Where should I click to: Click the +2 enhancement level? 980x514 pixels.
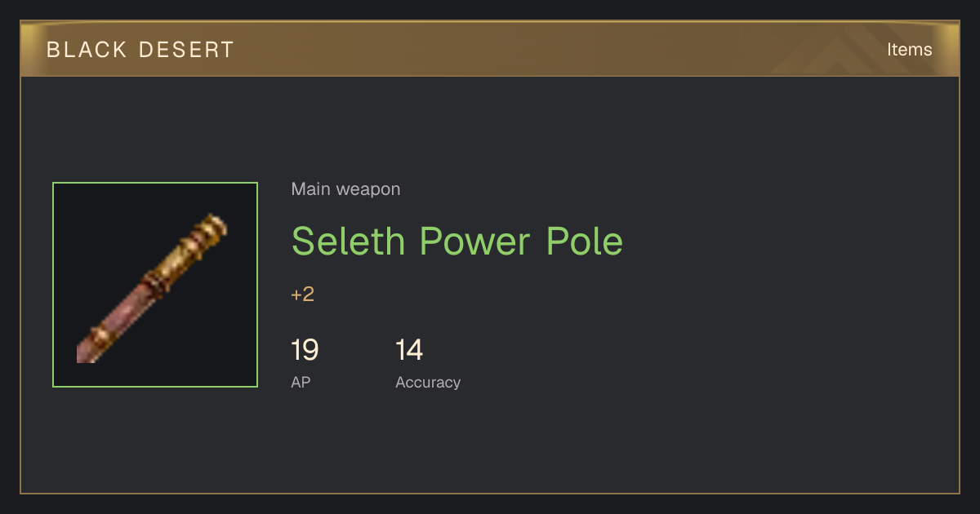(x=302, y=295)
